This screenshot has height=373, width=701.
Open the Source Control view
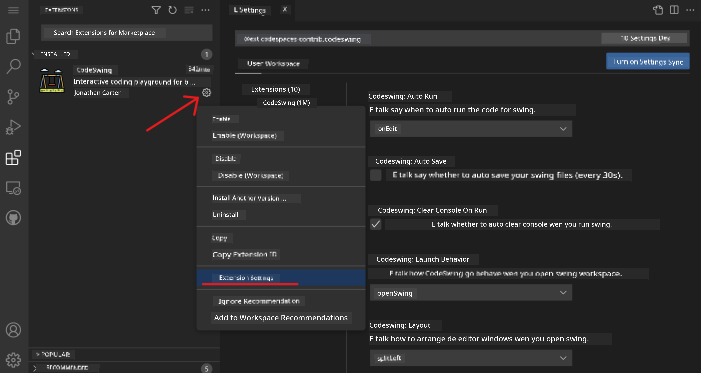click(13, 97)
